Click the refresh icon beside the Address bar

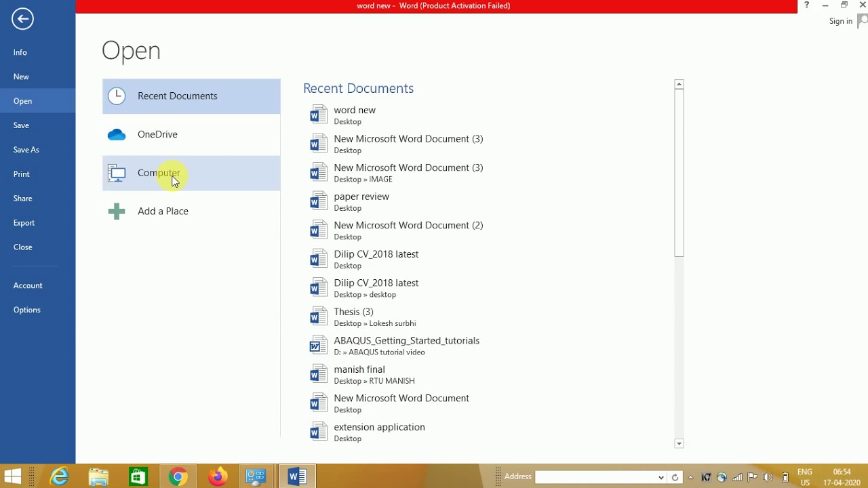pyautogui.click(x=675, y=477)
